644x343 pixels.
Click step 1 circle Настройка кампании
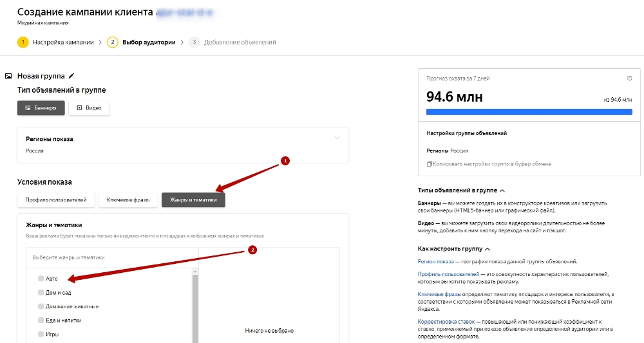click(23, 42)
